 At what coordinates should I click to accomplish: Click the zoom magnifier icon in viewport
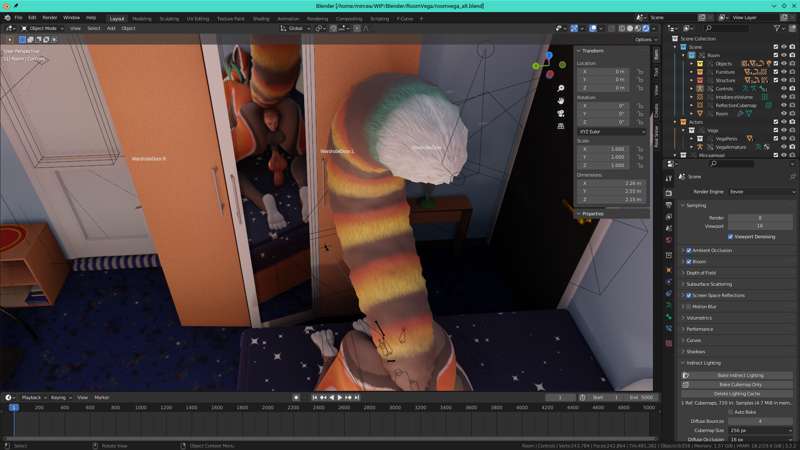tap(562, 88)
